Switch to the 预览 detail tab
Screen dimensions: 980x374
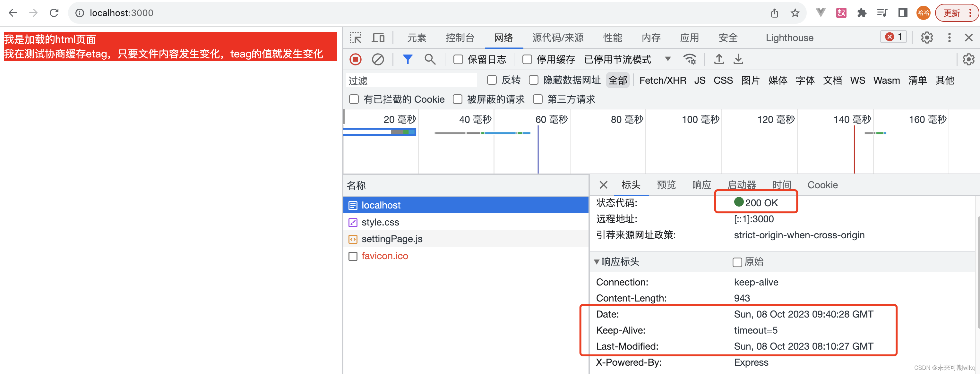click(x=666, y=185)
